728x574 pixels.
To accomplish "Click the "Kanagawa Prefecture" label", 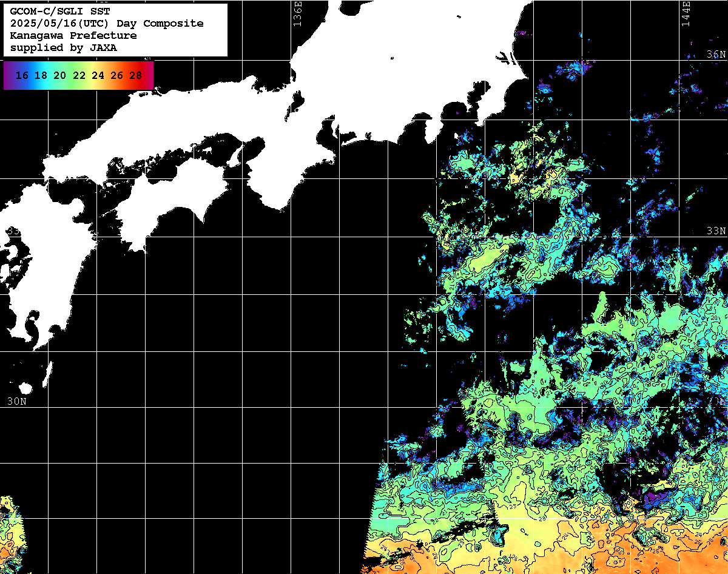I will 73,36.
